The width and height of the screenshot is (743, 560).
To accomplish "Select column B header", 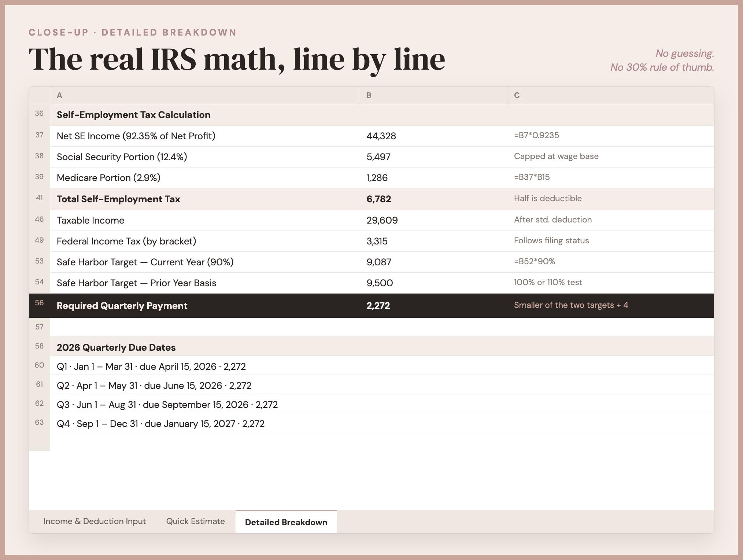I will pos(433,95).
